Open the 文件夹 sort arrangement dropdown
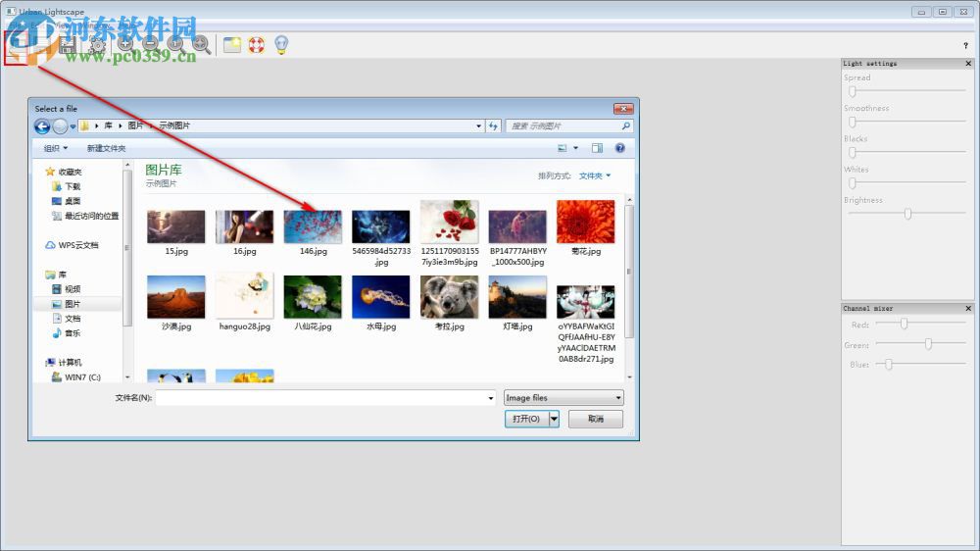The height and width of the screenshot is (551, 980). (595, 175)
